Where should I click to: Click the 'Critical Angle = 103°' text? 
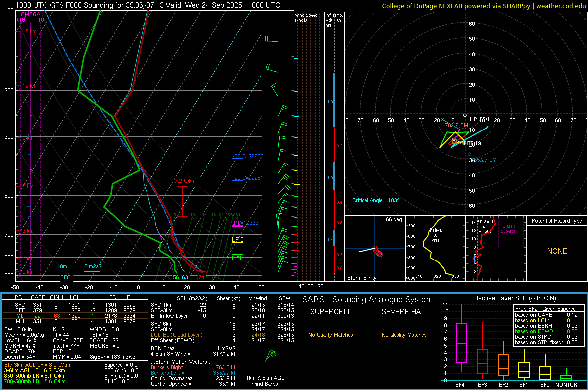[376, 200]
